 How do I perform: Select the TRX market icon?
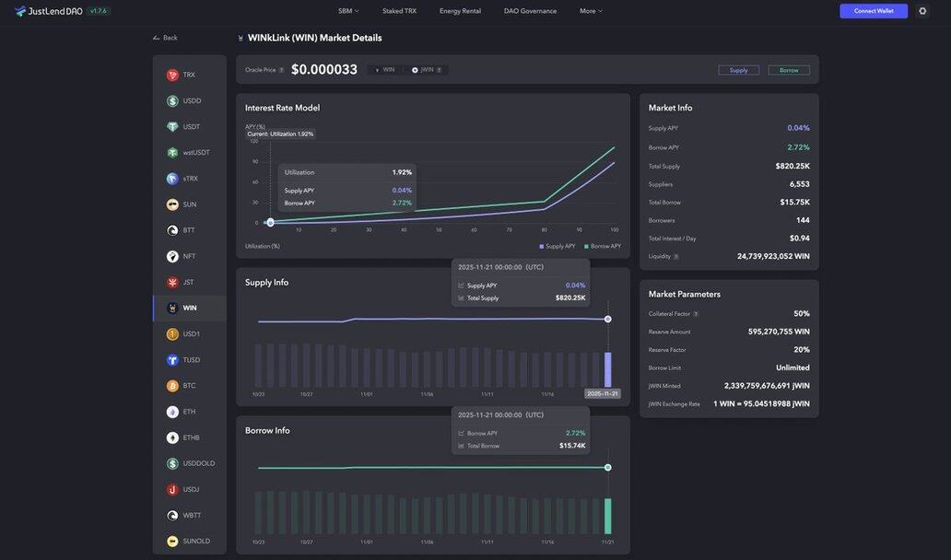tap(172, 76)
